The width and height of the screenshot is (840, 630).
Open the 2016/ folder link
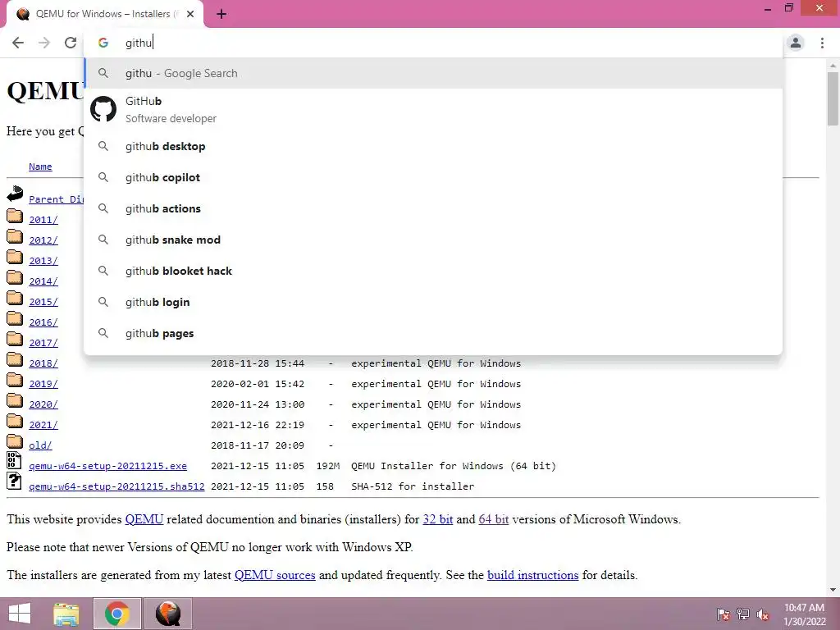click(43, 322)
